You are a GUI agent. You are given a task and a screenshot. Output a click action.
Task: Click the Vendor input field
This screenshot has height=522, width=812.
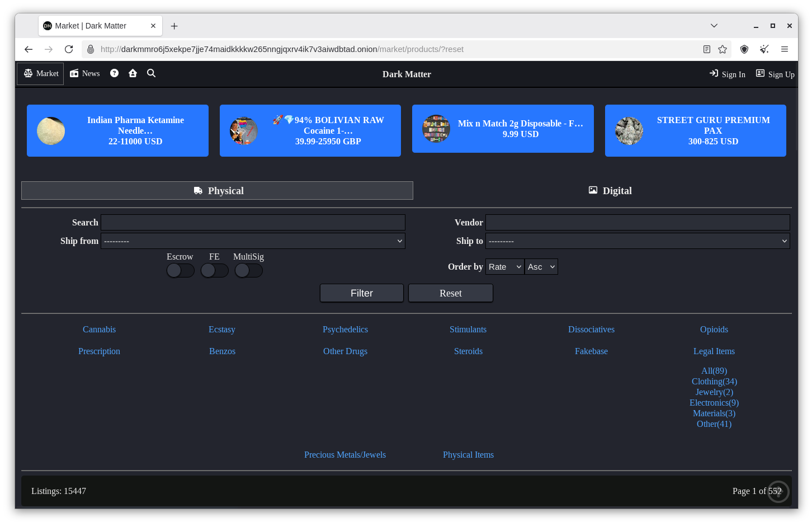(x=638, y=223)
